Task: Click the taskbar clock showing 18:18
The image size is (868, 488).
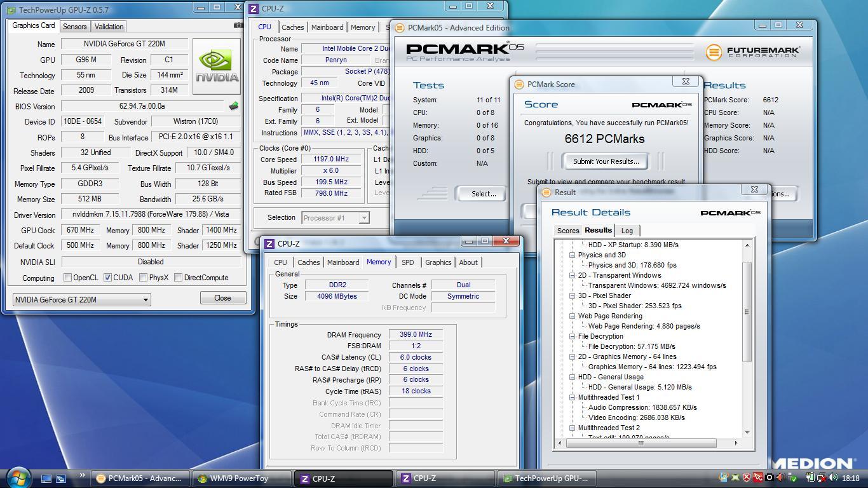Action: (x=850, y=478)
